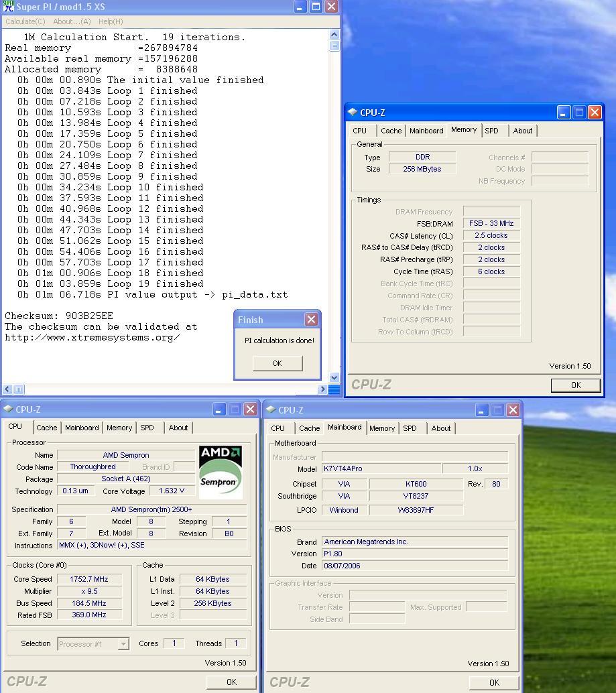Screen dimensions: 616x693
Task: Click the Super PI vertical scrollbar thumb
Action: tap(334, 46)
